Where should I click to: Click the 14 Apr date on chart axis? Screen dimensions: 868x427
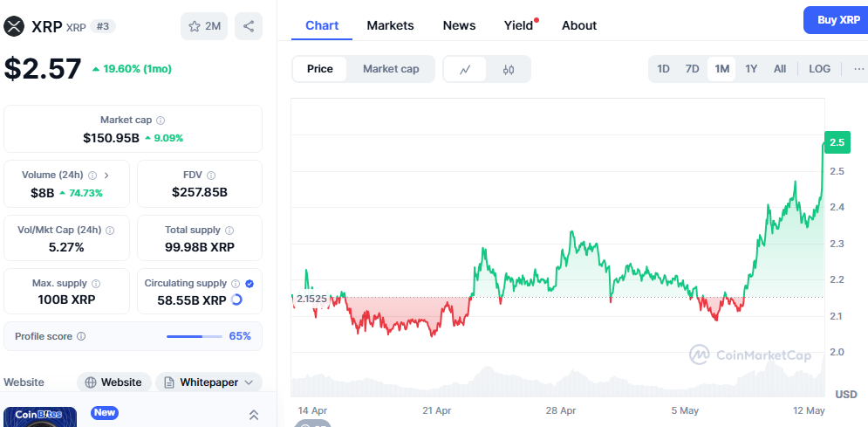(312, 411)
